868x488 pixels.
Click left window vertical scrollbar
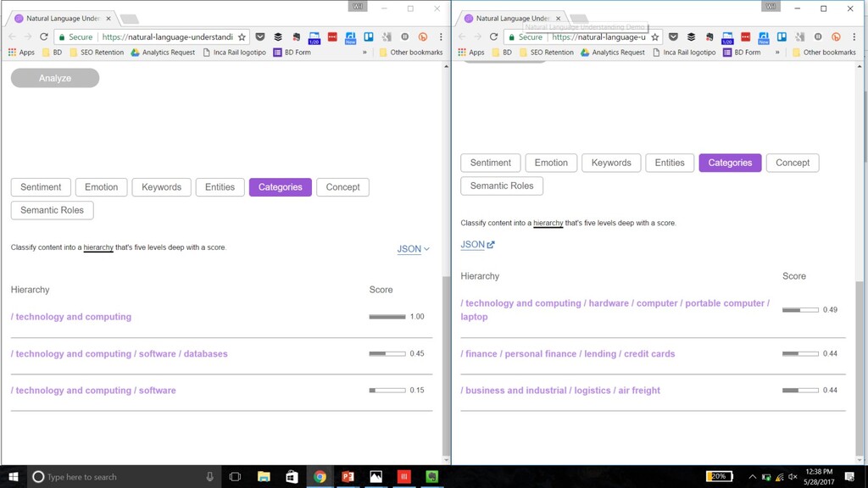click(x=446, y=365)
